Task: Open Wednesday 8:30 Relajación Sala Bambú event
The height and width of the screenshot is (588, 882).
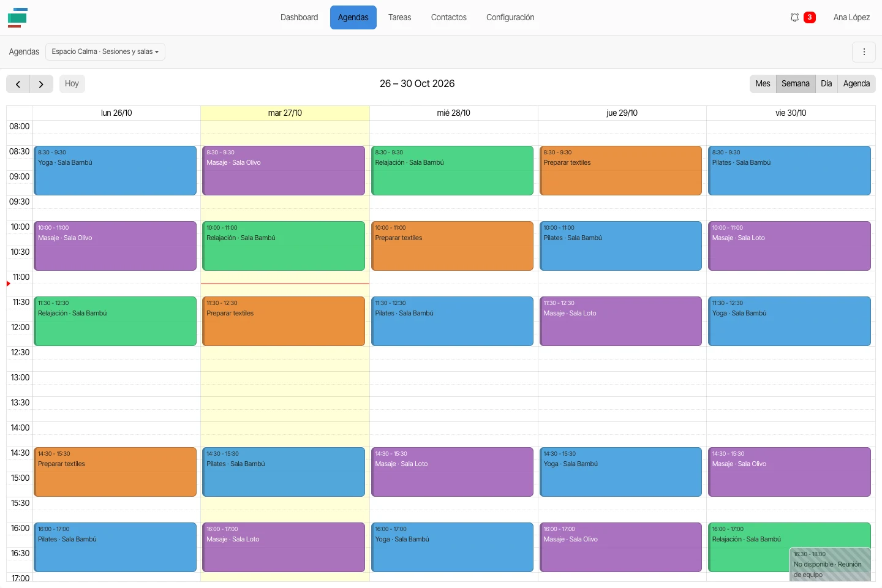Action: (452, 171)
